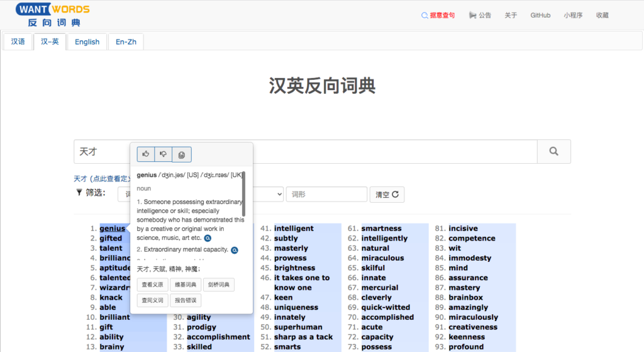The image size is (644, 352).
Task: Select the phrase 'it takes one to know one'
Action: tap(302, 283)
